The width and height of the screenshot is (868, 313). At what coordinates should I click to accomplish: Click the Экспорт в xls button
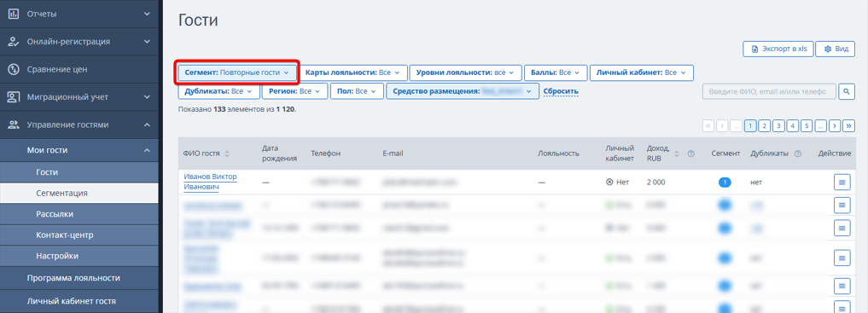coord(778,49)
